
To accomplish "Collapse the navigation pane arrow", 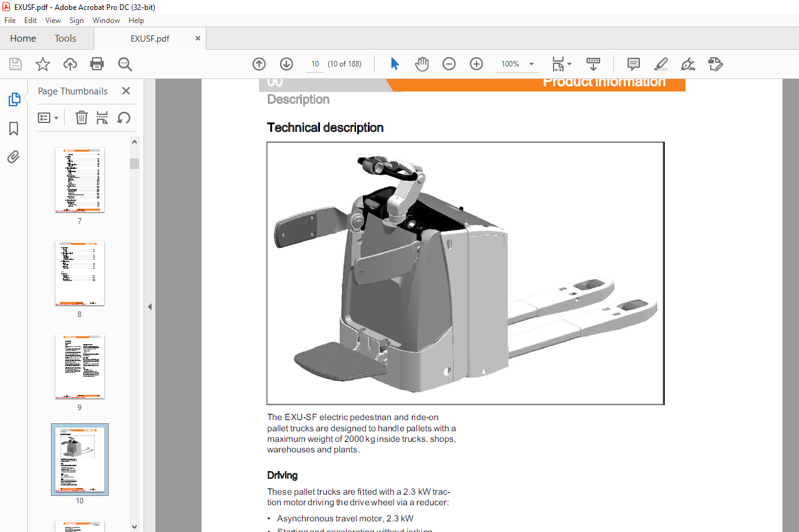I will (x=150, y=306).
